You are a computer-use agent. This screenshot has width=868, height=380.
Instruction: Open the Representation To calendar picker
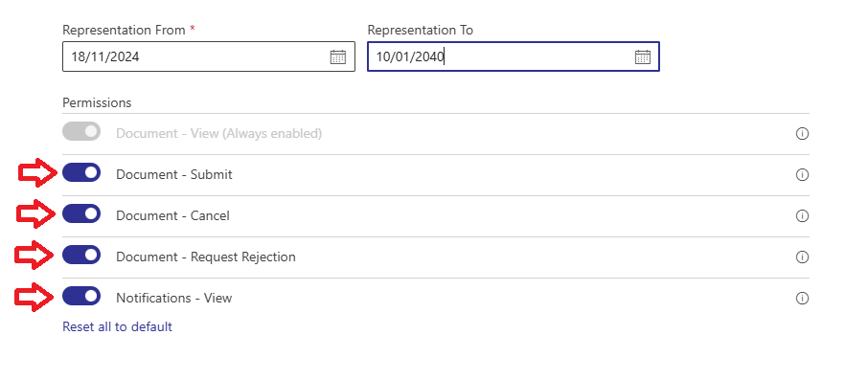pyautogui.click(x=642, y=56)
